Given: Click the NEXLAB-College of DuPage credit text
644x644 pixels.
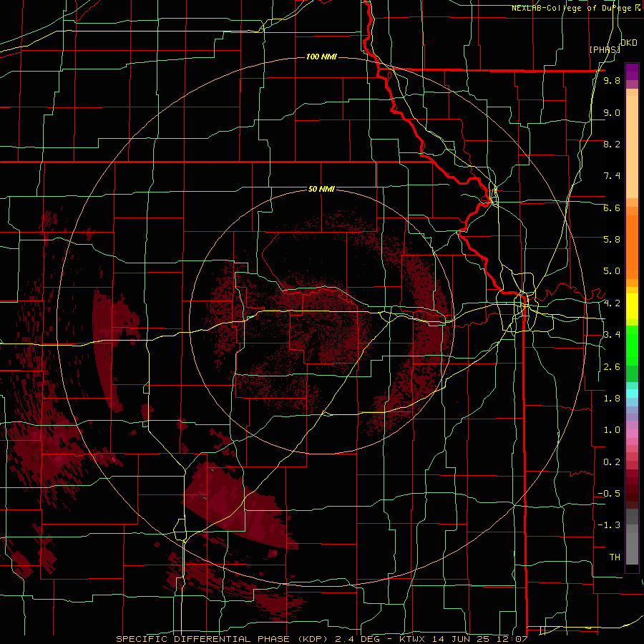Looking at the screenshot, I should point(573,8).
